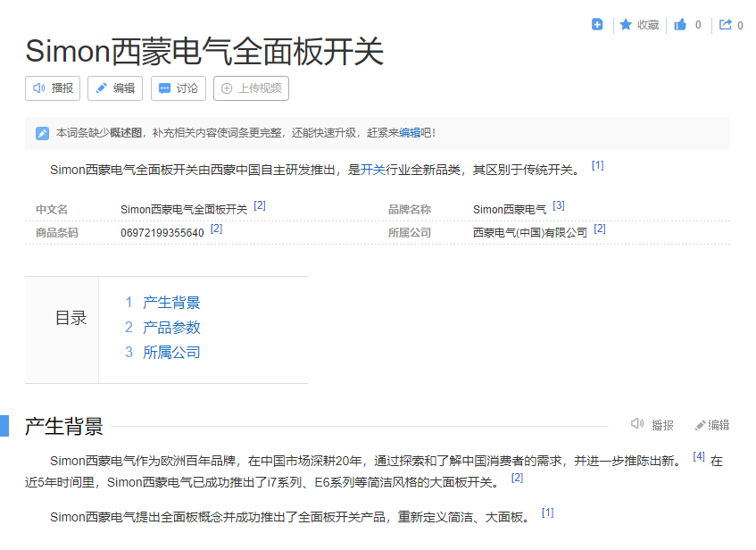
Task: Click reference [2] next to 中文名 value
Action: point(260,205)
